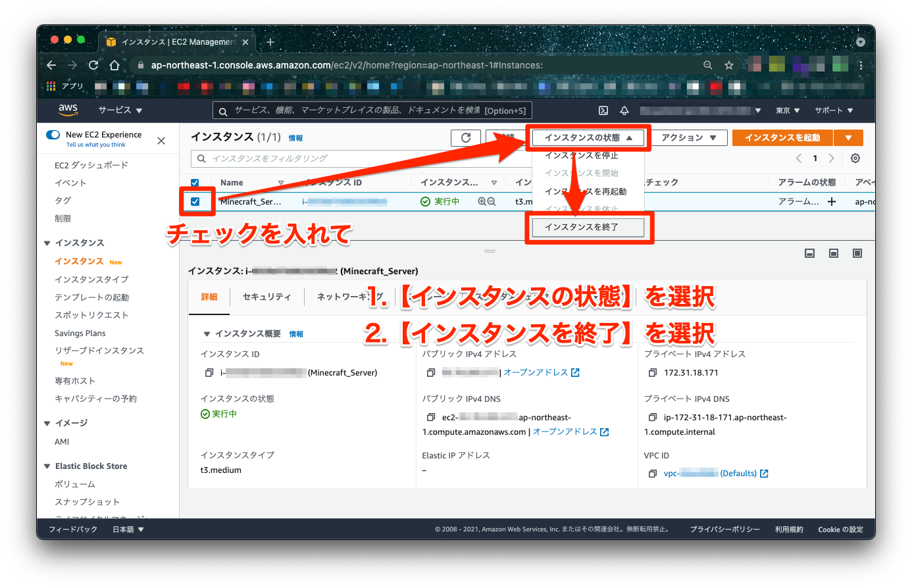Copy the instance ID in the summary
The width and height of the screenshot is (912, 588).
click(209, 373)
